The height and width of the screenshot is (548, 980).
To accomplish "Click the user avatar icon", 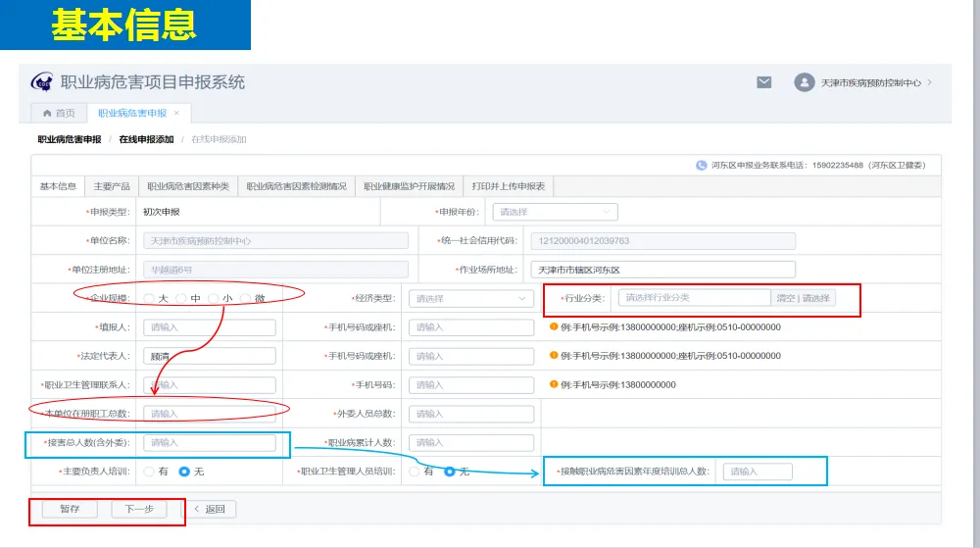I will 805,82.
